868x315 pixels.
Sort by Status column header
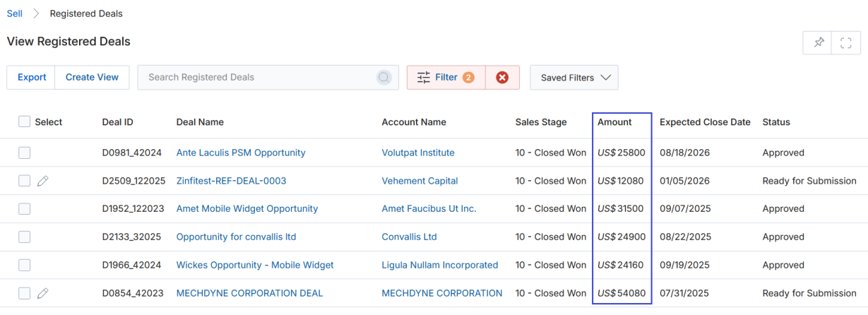pyautogui.click(x=776, y=122)
